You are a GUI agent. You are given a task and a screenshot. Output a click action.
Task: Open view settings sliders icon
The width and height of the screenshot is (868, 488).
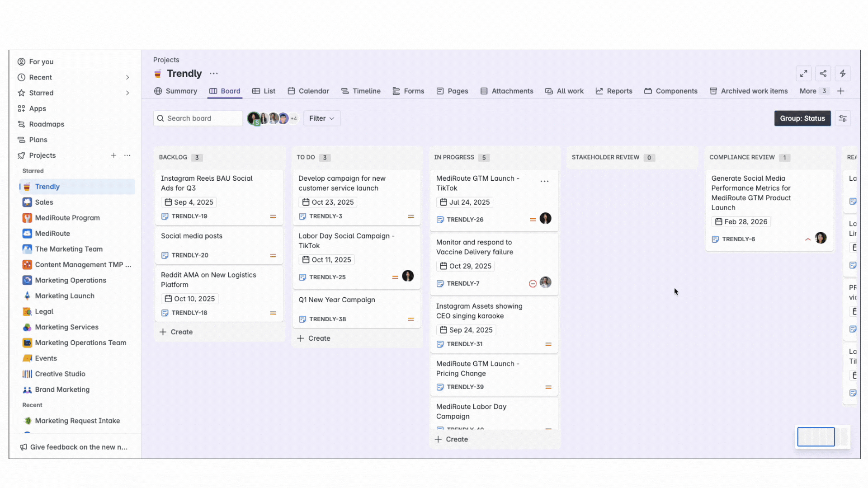pos(843,118)
